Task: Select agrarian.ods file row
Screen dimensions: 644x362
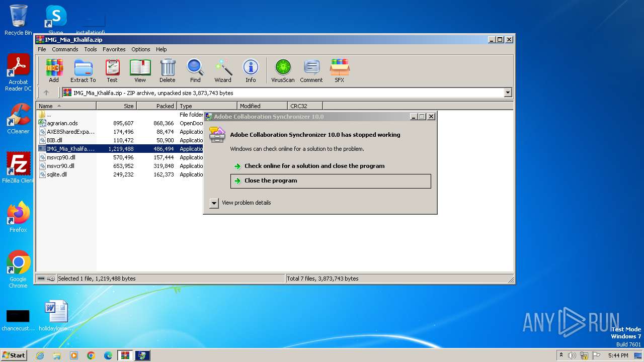Action: click(x=120, y=123)
